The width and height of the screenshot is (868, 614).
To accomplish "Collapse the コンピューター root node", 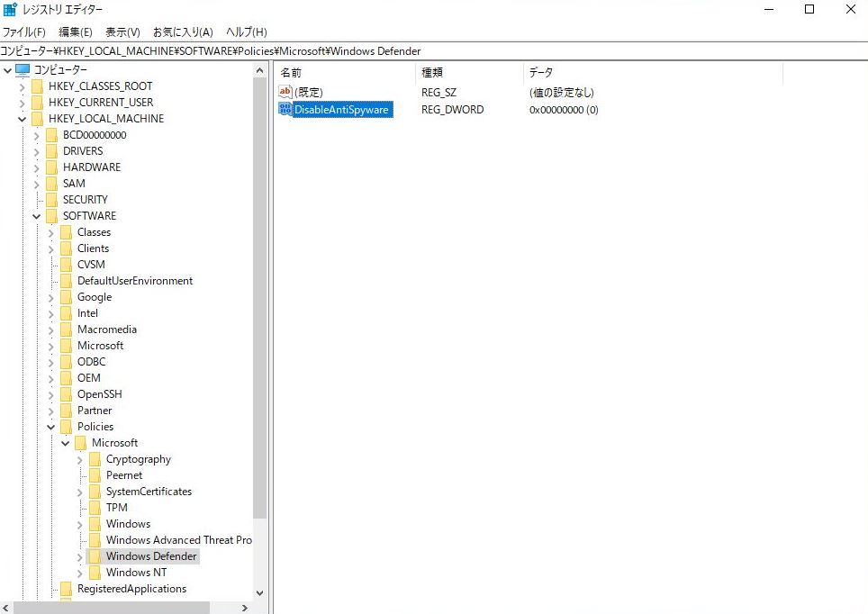I will [8, 70].
